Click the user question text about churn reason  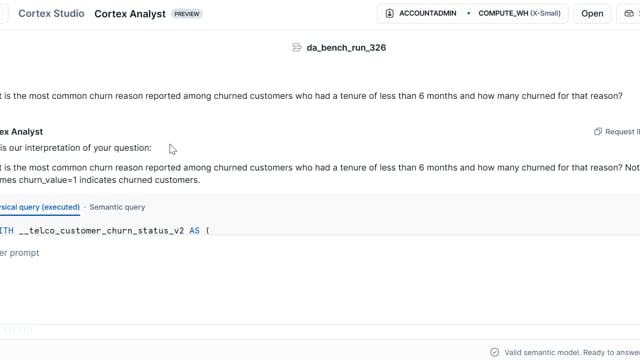[311, 96]
